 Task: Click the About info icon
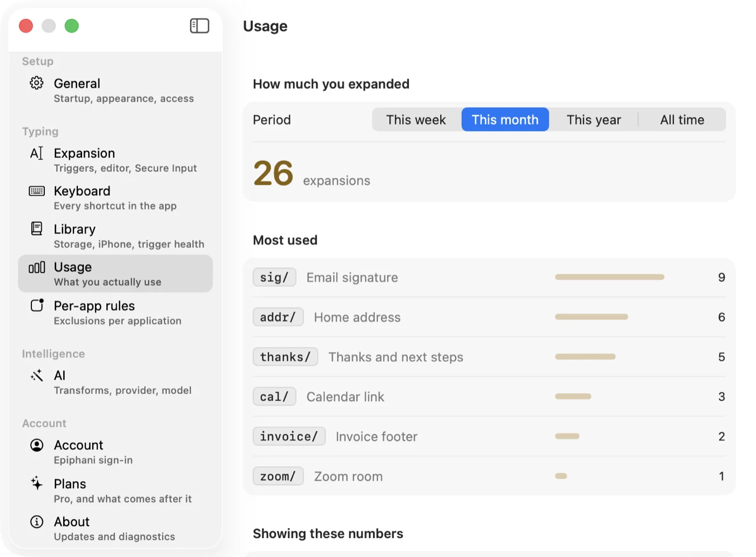(x=37, y=521)
